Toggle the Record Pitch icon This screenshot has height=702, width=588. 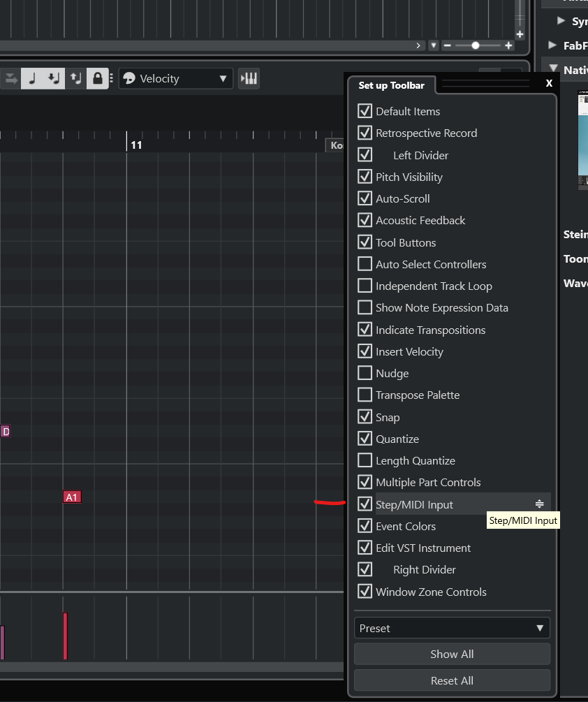point(76,78)
